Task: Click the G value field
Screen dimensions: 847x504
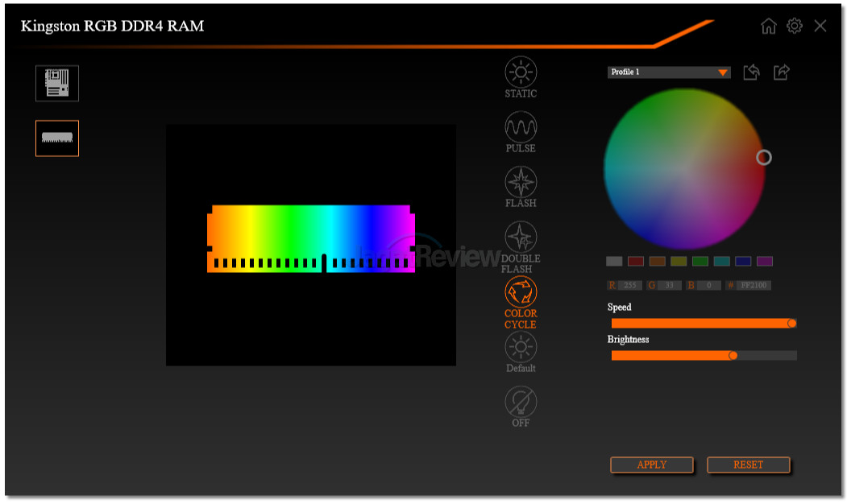Action: (x=669, y=286)
